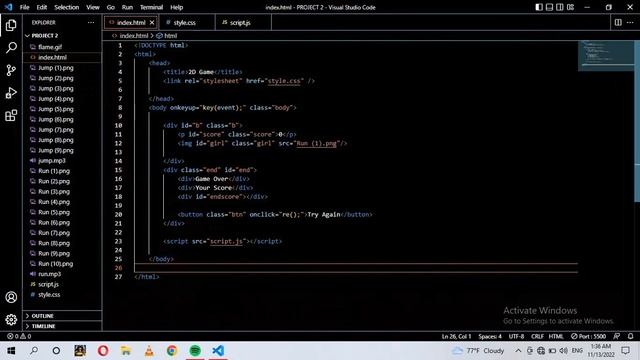Open the Extensions view
Viewport: 640px width, 360px height.
[x=11, y=116]
